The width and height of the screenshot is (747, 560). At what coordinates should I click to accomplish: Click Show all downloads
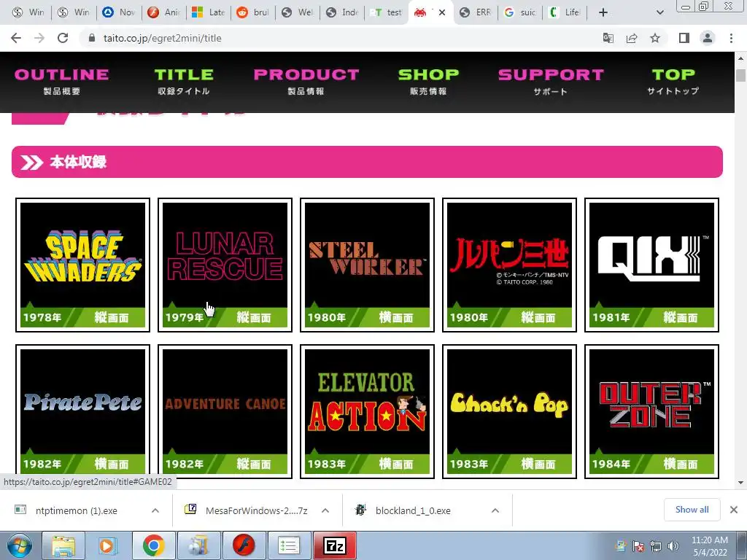(x=692, y=510)
